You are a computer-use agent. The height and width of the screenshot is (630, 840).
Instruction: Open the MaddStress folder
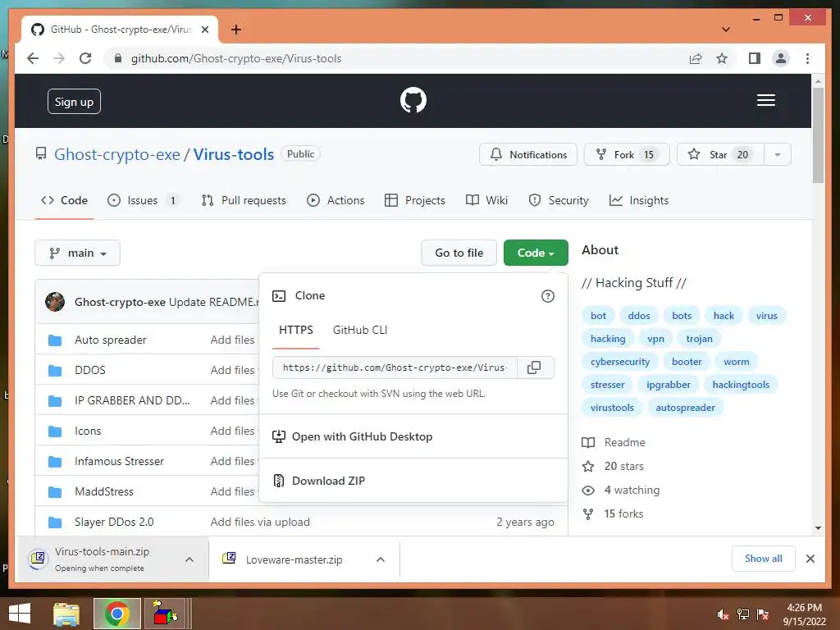click(x=104, y=491)
